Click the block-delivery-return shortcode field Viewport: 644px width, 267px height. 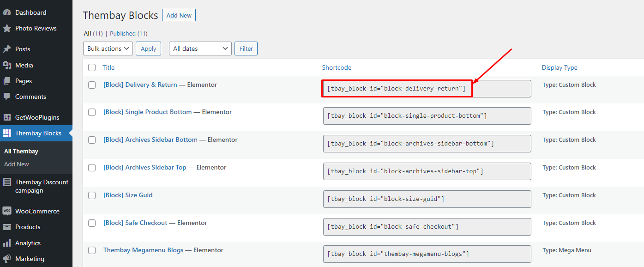427,88
